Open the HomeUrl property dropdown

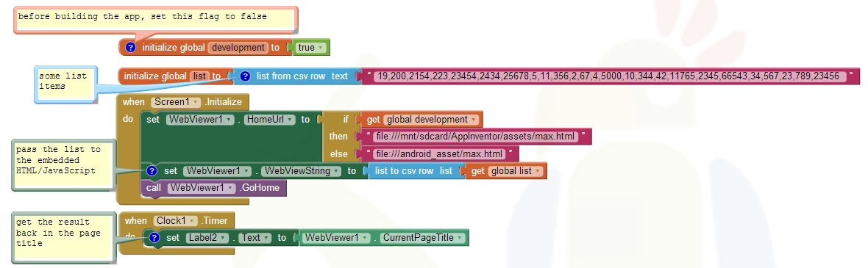click(x=269, y=119)
